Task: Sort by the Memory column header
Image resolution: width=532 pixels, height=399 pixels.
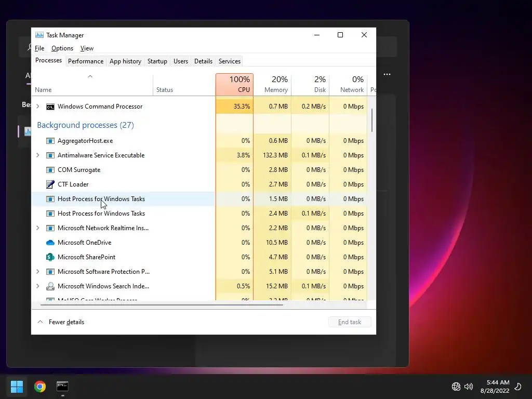Action: click(272, 85)
